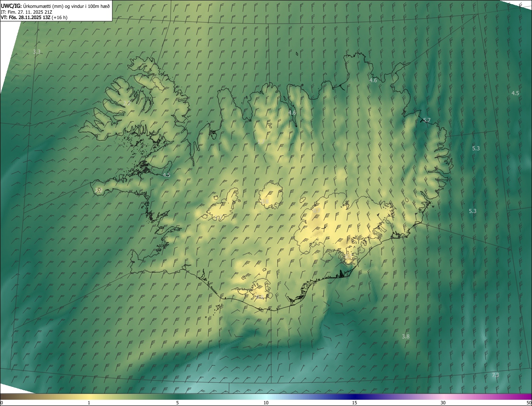Click the "50" label on the color scale
Viewport: 532px width, 406px height.
click(x=529, y=403)
